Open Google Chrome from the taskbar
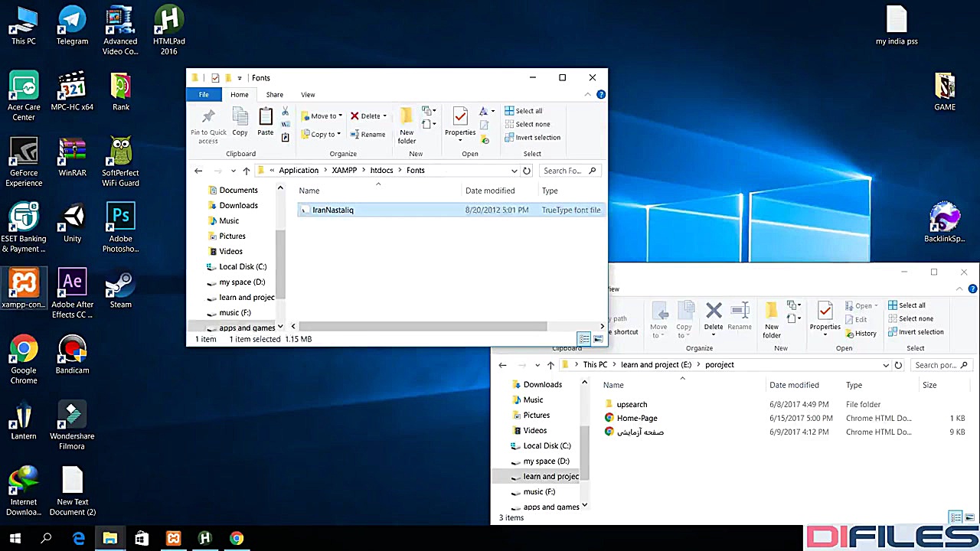Image resolution: width=980 pixels, height=551 pixels. (236, 538)
